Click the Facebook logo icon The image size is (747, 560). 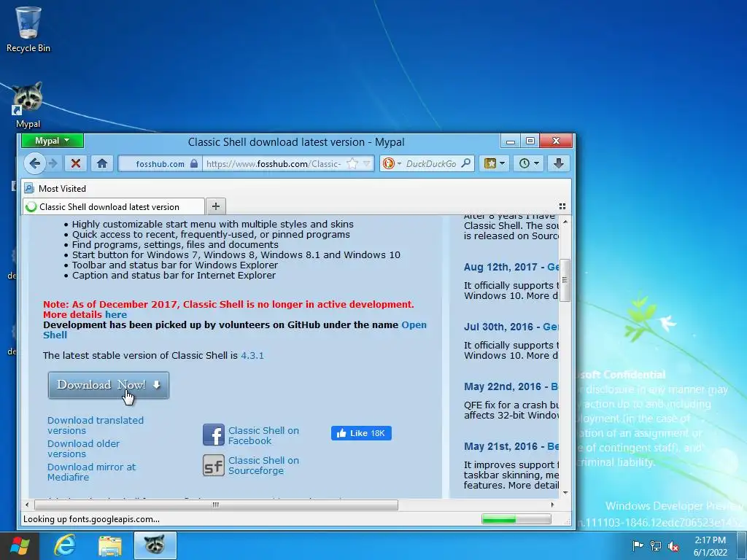tap(214, 435)
